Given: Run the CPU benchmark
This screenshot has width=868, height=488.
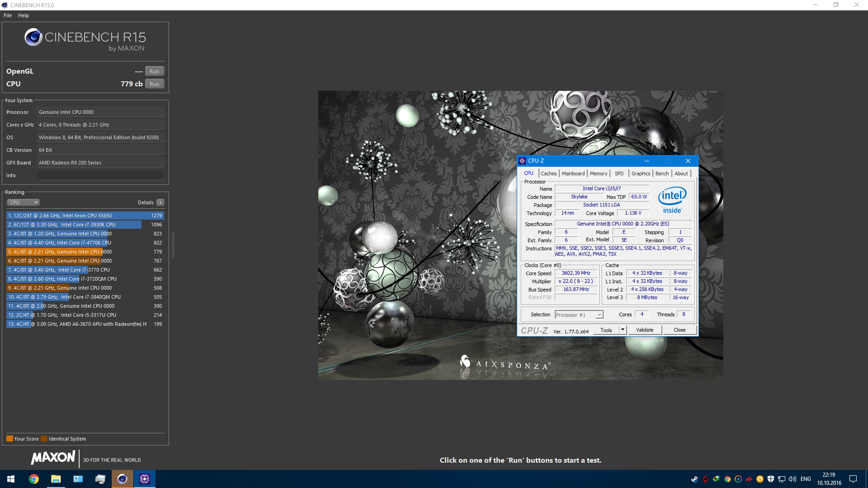Looking at the screenshot, I should tap(154, 84).
